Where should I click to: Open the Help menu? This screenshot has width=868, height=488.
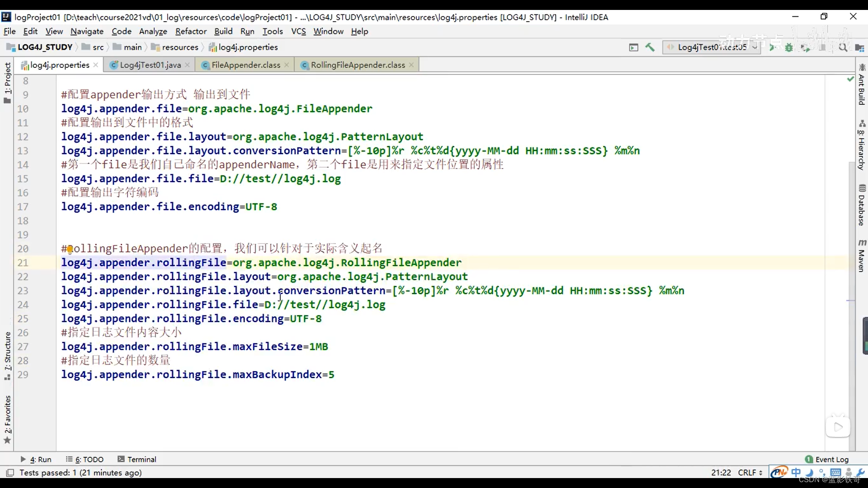(x=359, y=31)
